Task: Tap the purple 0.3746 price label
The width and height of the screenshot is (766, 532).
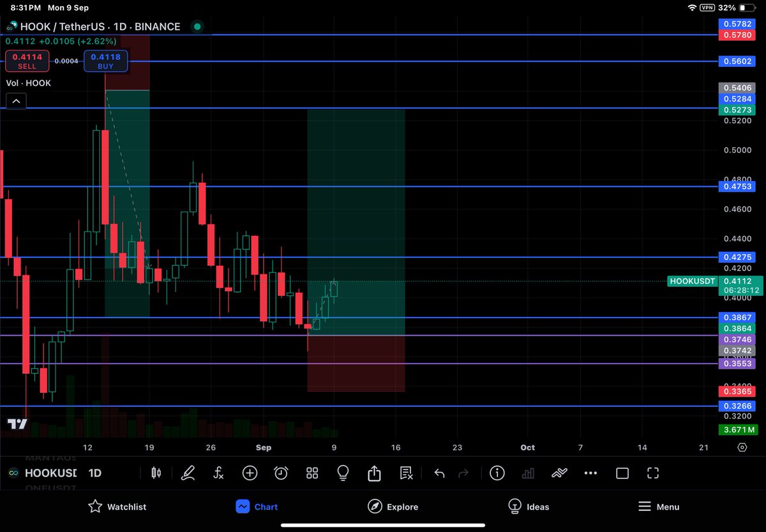Action: pyautogui.click(x=737, y=340)
